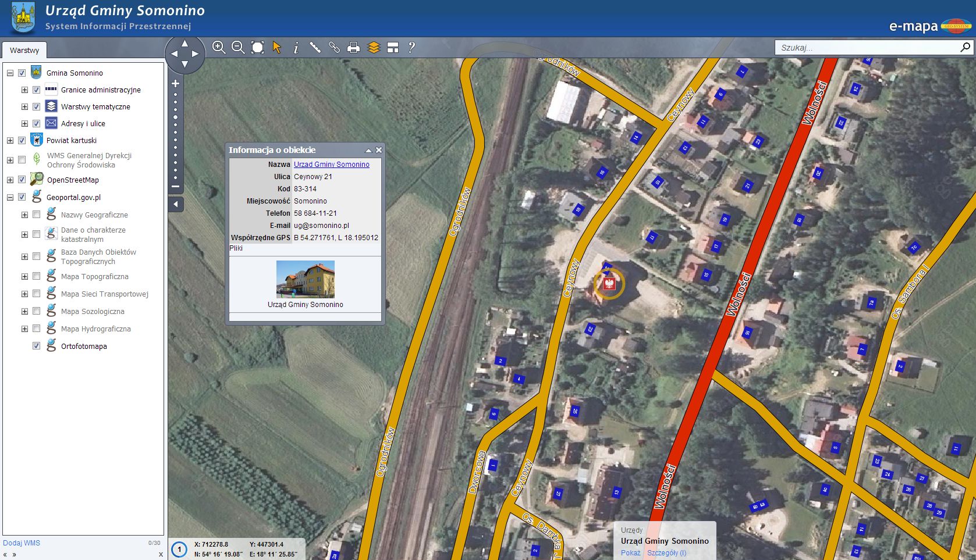The height and width of the screenshot is (560, 976).
Task: Activate the object info tool
Action: tap(296, 48)
